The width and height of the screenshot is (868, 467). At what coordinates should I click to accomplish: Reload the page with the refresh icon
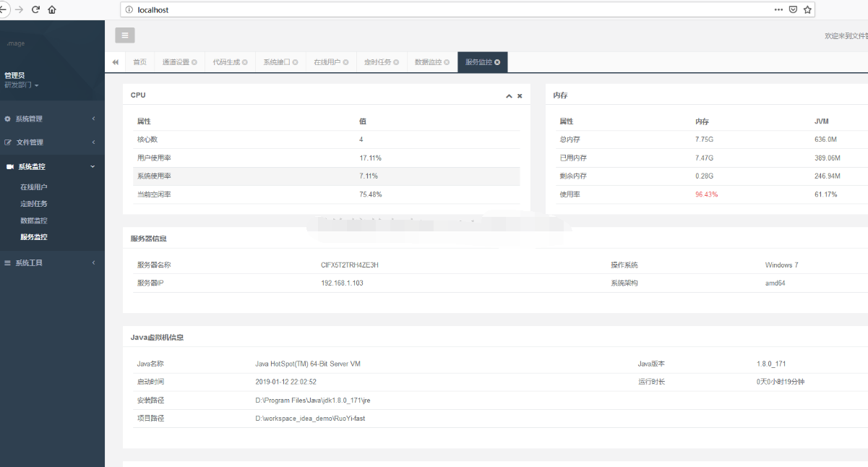(x=35, y=9)
